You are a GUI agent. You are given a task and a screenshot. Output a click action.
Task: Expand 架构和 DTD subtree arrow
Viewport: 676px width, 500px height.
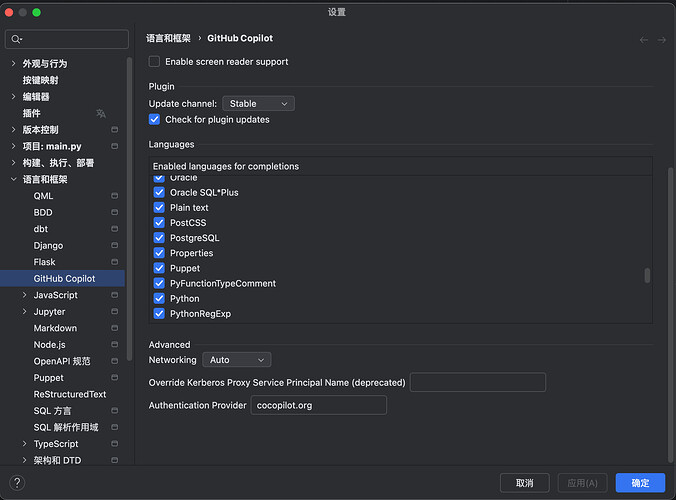click(25, 460)
